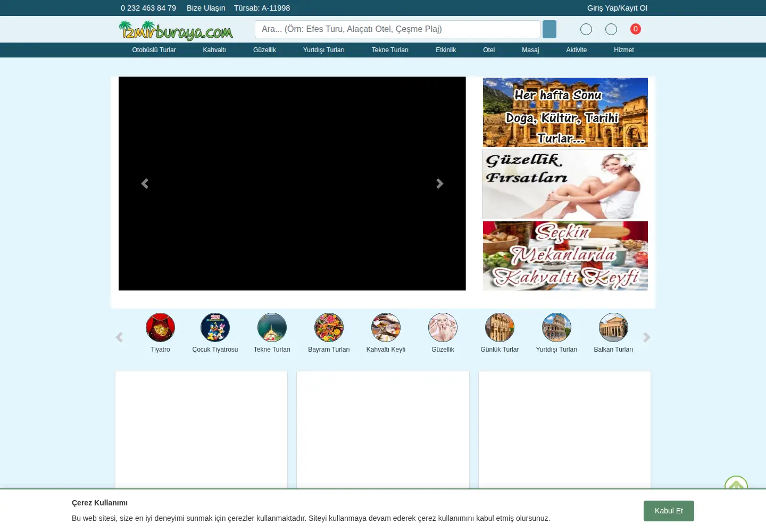Click the phone number 0 232 463 84 79
Screen dimensions: 766x532
pos(148,8)
